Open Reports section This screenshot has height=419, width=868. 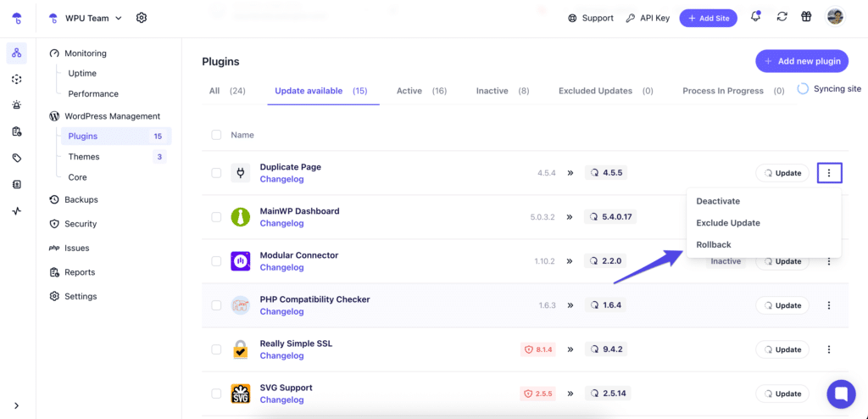point(72,272)
